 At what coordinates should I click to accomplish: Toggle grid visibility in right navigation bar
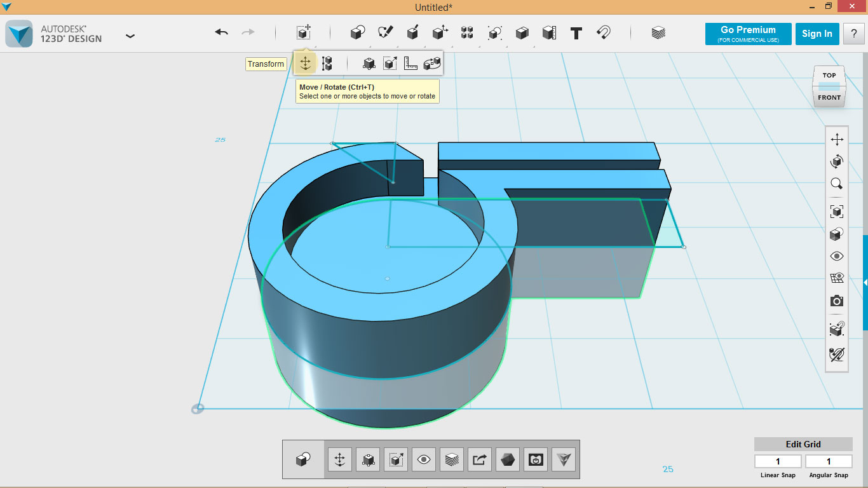click(x=837, y=278)
